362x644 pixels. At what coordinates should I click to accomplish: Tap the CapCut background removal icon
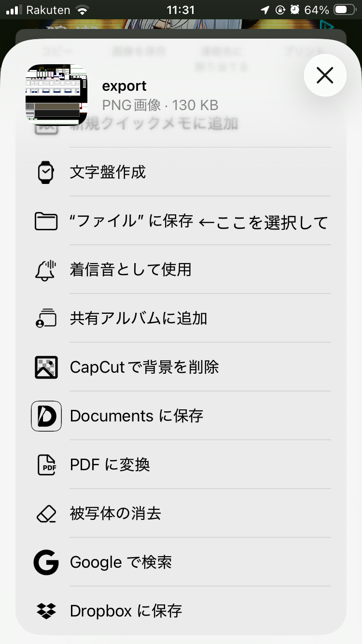(x=46, y=367)
